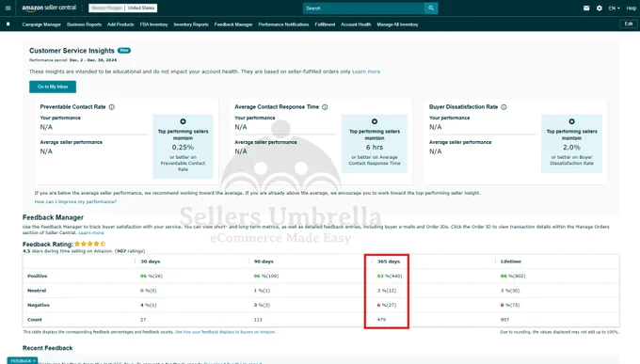Screen dimensions: 640x364
Task: Click the Lifetime column header
Action: [511, 261]
